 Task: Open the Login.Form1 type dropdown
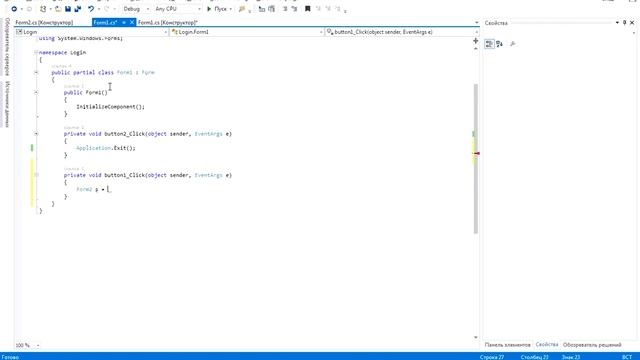coord(247,32)
